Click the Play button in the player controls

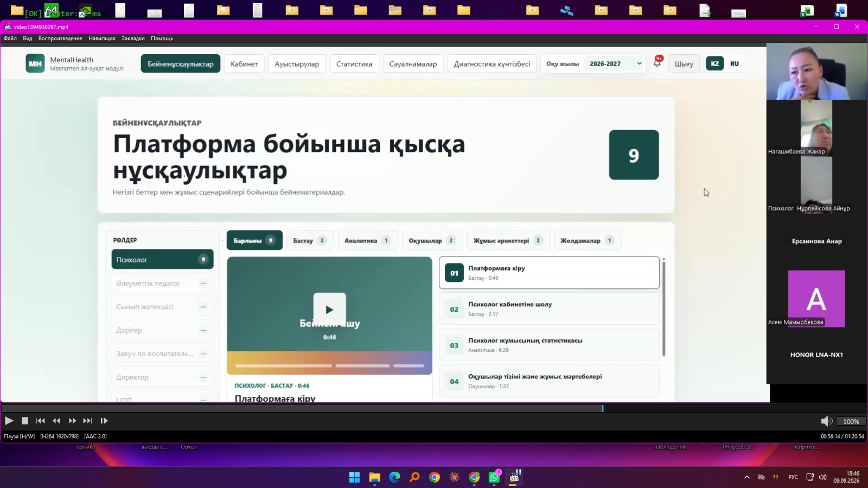click(9, 421)
